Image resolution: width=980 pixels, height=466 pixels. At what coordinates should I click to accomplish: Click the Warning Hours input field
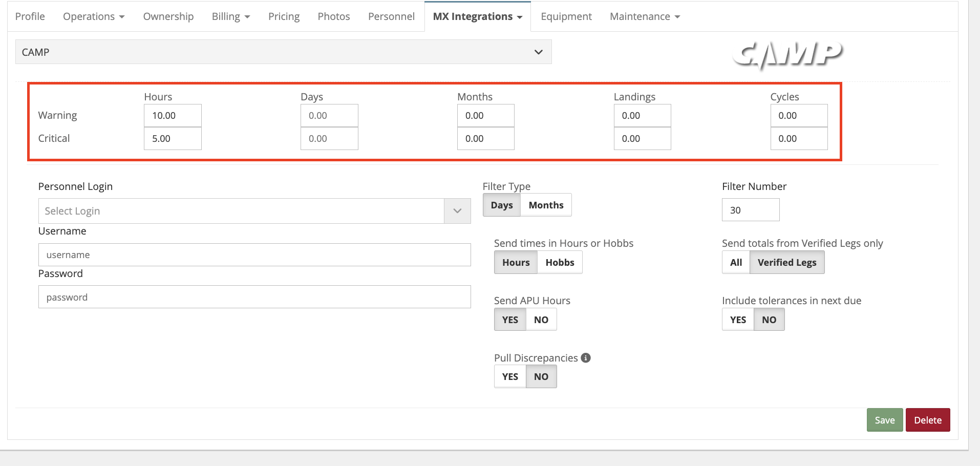(x=173, y=116)
